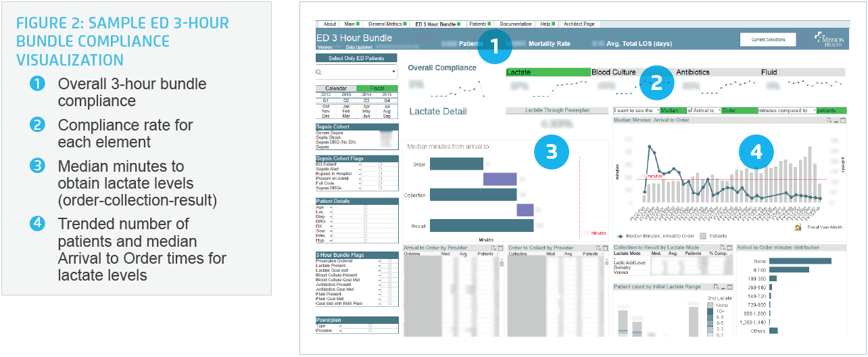Maximize Order to Collect by Provider table
Viewport: 868px width, 357px height.
(x=605, y=248)
